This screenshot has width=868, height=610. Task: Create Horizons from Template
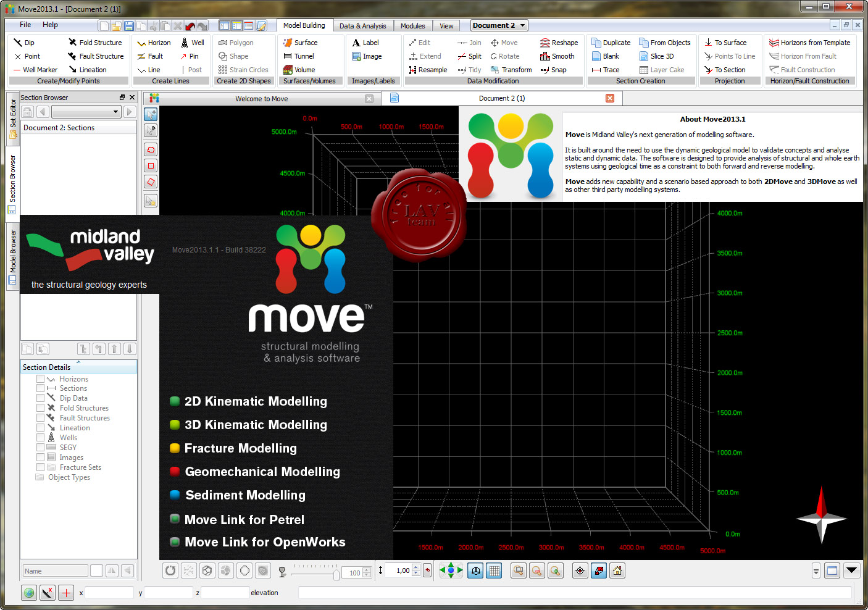coord(810,43)
